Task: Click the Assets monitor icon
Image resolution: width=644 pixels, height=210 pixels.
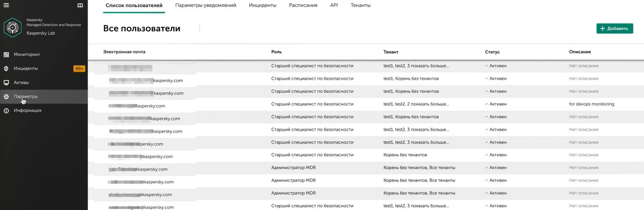Action: (x=6, y=83)
